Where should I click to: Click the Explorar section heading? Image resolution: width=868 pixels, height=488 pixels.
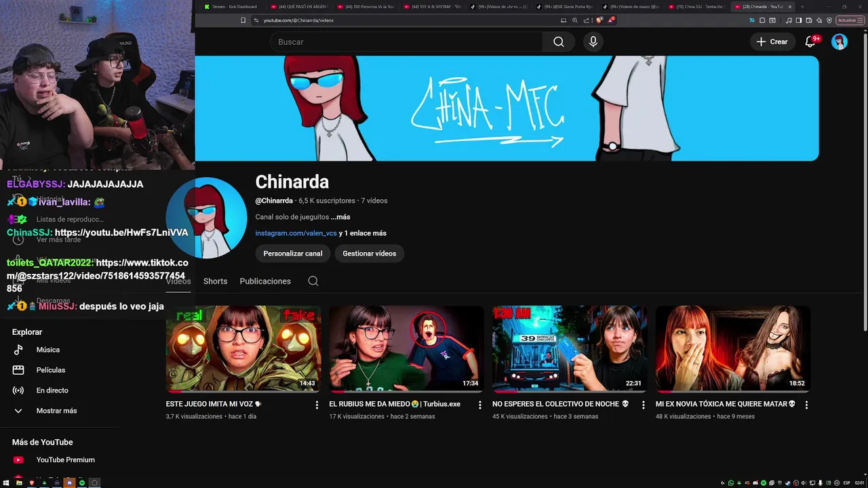pyautogui.click(x=27, y=332)
